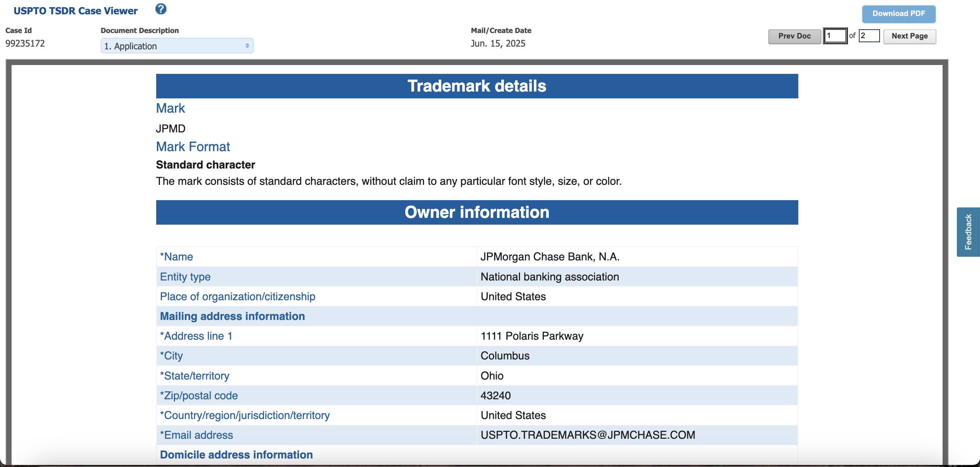The height and width of the screenshot is (467, 980).
Task: Select the state value Ohio
Action: 492,376
